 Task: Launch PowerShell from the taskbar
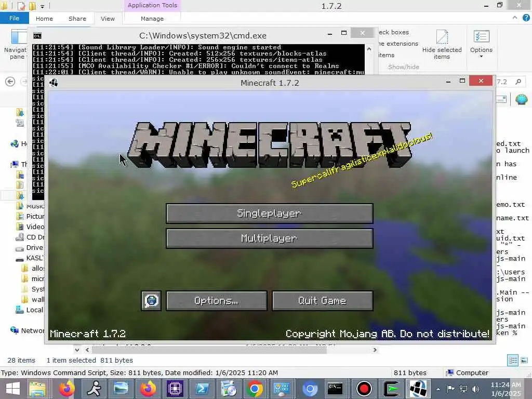[202, 389]
